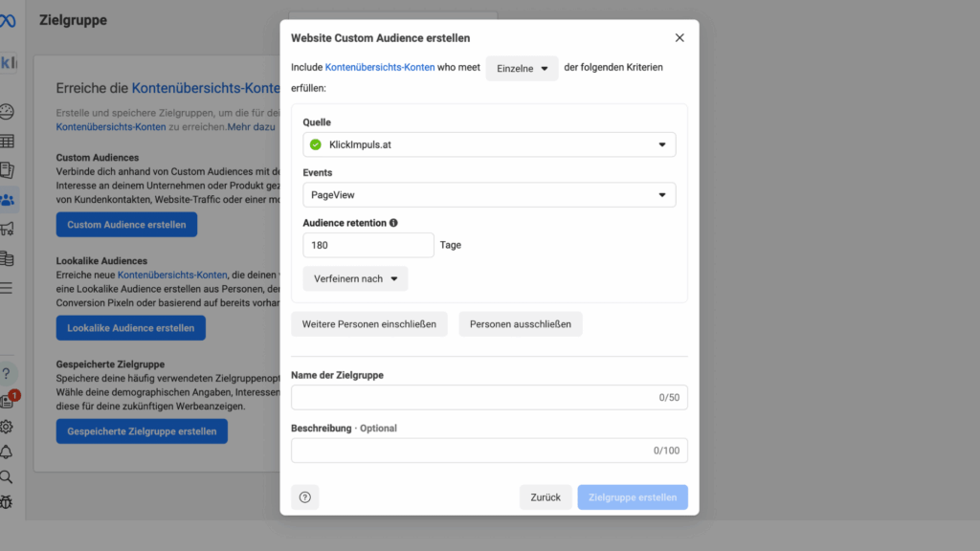Screen dimensions: 980x551
Task: Open the Einzelne criteria dropdown
Action: [522, 68]
